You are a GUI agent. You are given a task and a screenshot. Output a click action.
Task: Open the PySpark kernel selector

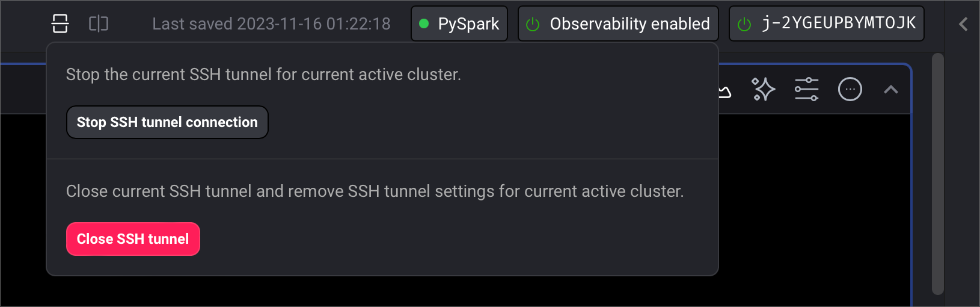(x=459, y=23)
